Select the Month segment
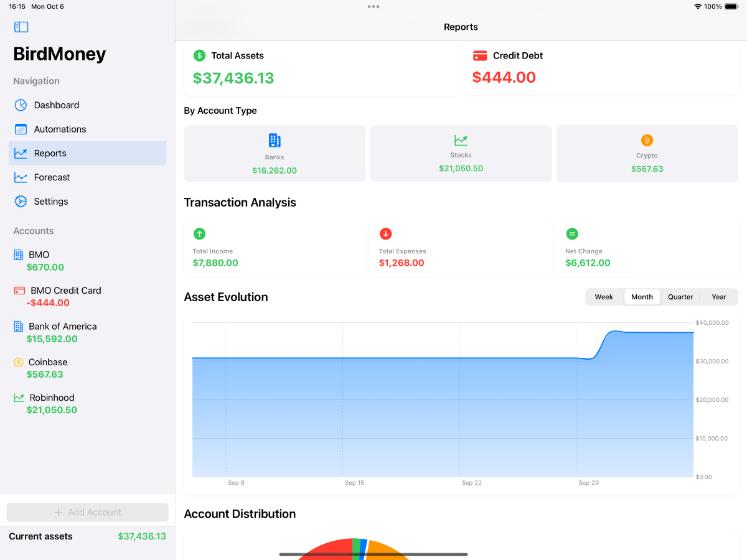This screenshot has width=747, height=560. click(642, 297)
